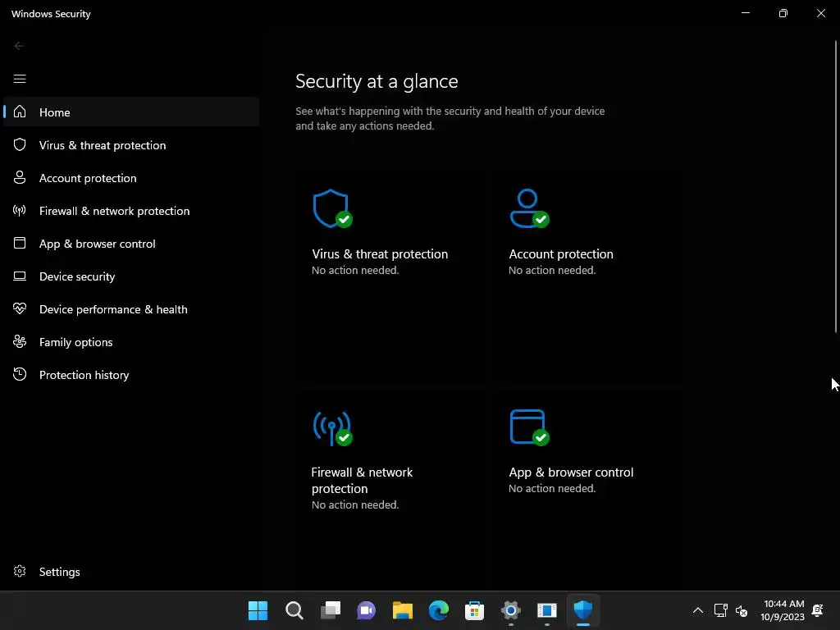Image resolution: width=840 pixels, height=630 pixels.
Task: Click the large antenna icon on Firewall card
Action: coord(333,428)
